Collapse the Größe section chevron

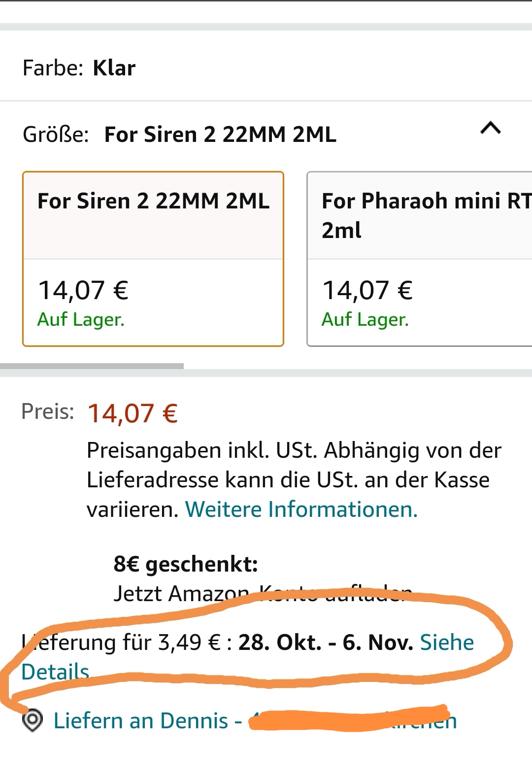pyautogui.click(x=490, y=129)
